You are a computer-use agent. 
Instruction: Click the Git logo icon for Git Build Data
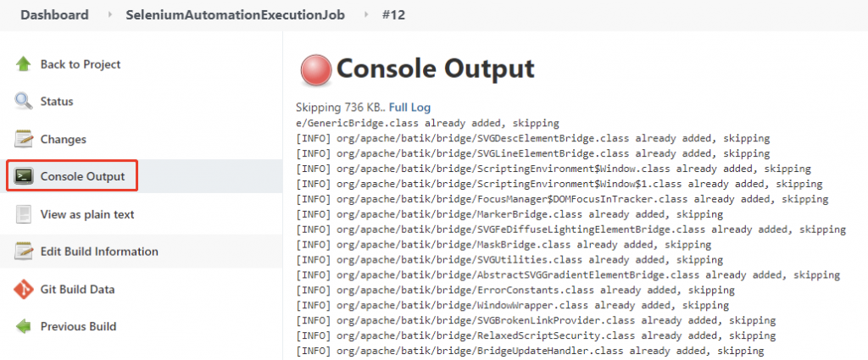[24, 289]
